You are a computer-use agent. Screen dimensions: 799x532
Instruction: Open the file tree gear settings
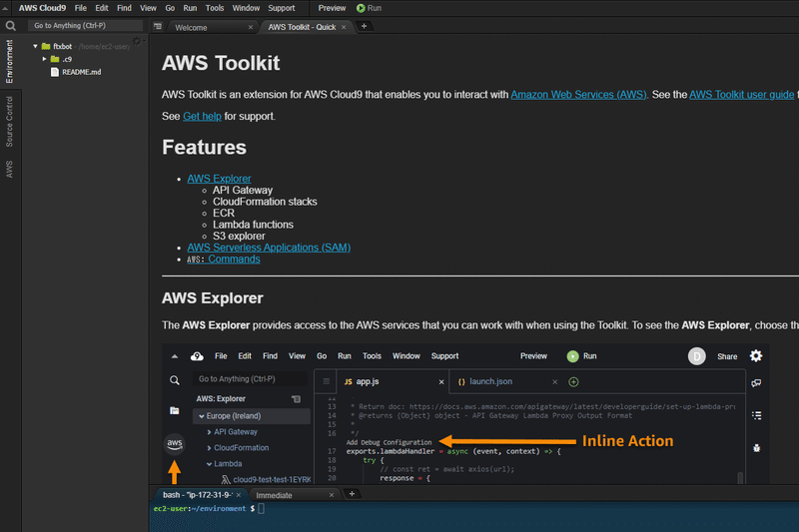pyautogui.click(x=138, y=42)
